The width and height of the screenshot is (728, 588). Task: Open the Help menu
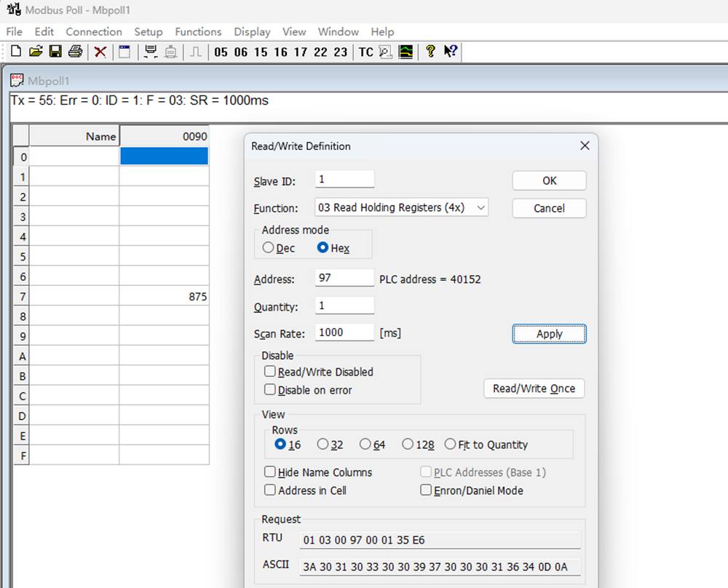coord(383,31)
